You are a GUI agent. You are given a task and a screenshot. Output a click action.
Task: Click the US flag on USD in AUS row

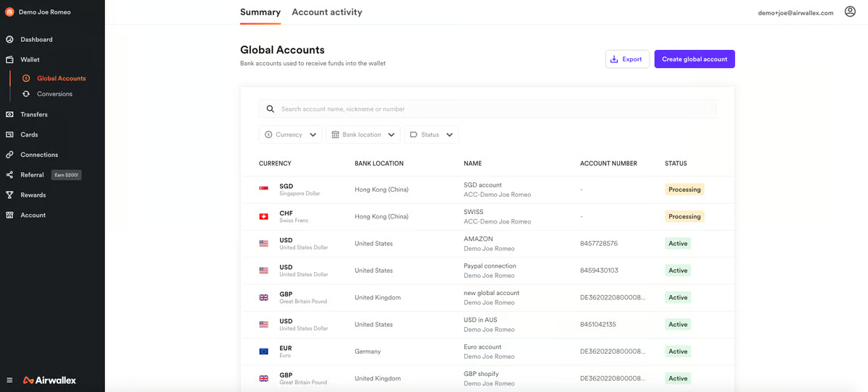264,325
